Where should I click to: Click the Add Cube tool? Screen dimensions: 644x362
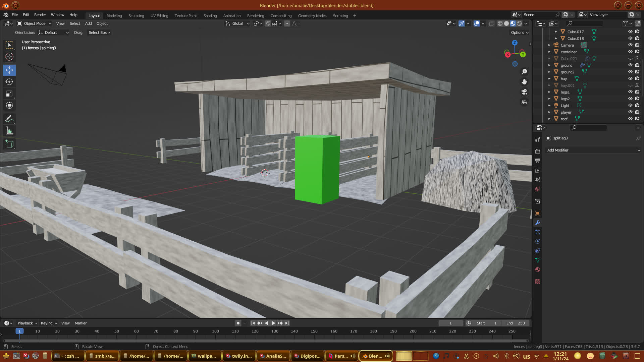9,144
